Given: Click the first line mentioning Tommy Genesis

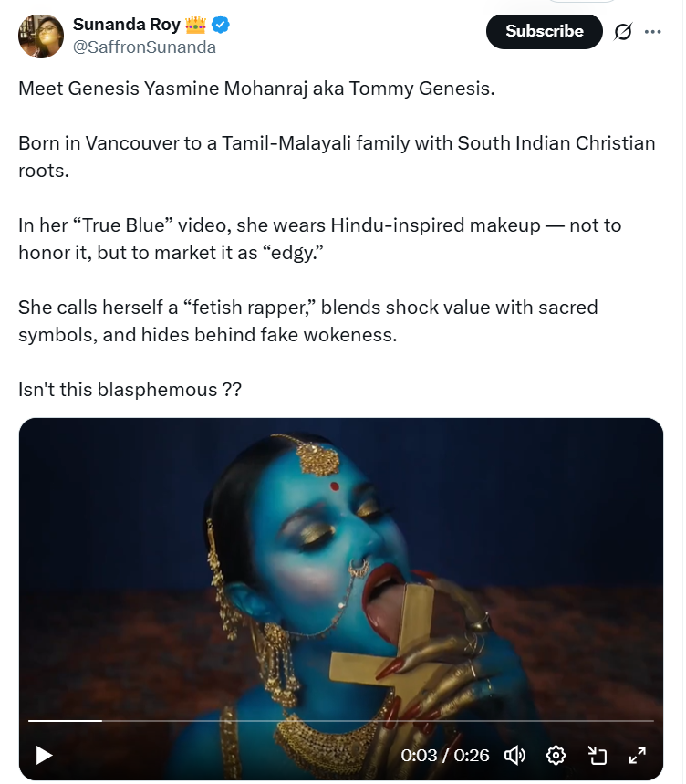Looking at the screenshot, I should tap(256, 89).
